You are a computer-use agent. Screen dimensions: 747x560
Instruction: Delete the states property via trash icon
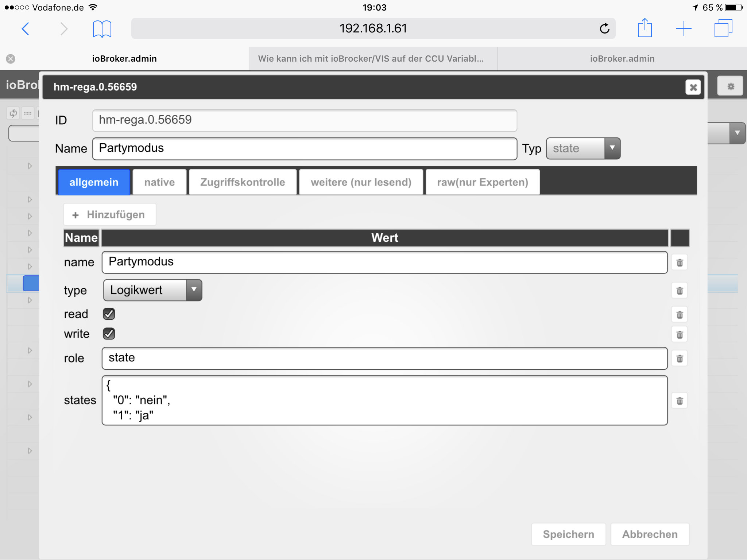tap(680, 401)
